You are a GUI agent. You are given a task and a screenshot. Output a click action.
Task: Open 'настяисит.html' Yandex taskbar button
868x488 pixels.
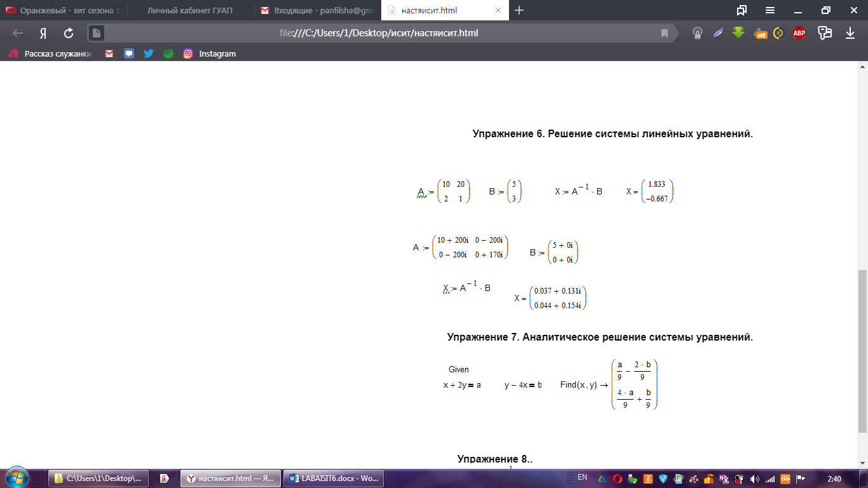click(x=230, y=478)
